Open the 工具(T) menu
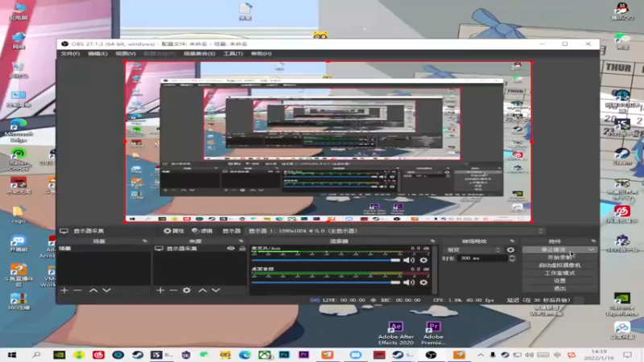 tap(233, 54)
